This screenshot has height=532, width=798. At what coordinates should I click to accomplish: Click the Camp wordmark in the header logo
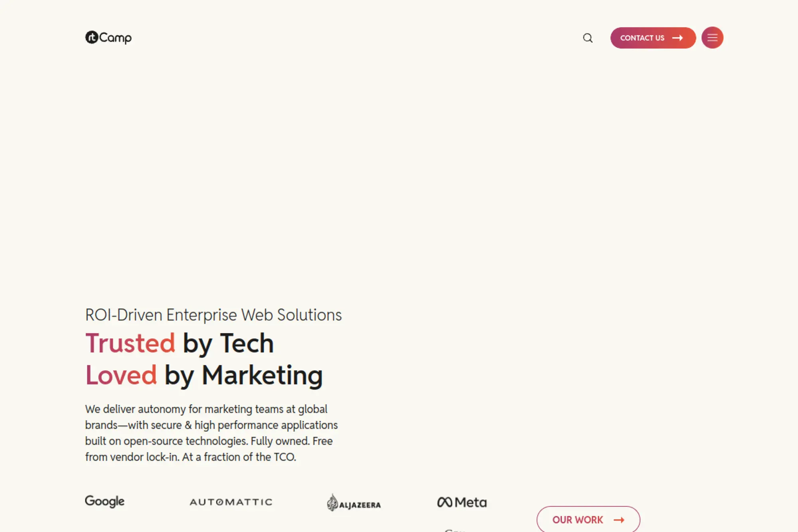(x=115, y=38)
